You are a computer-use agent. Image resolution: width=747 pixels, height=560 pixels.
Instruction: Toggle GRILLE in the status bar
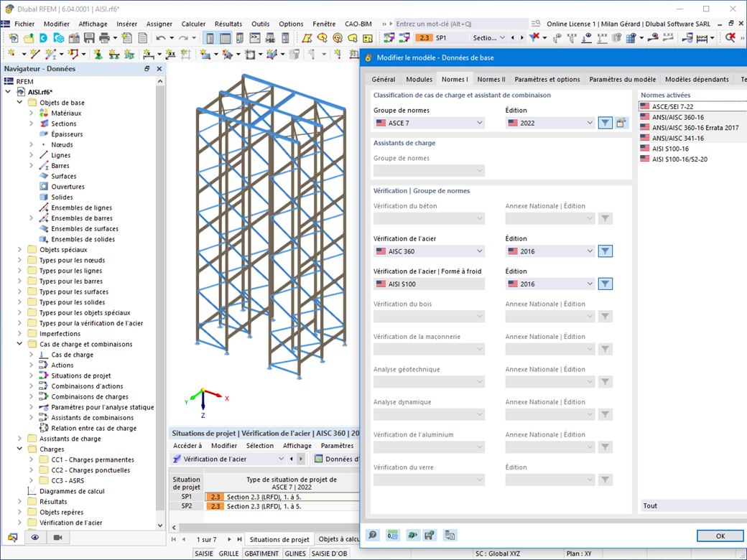point(228,554)
